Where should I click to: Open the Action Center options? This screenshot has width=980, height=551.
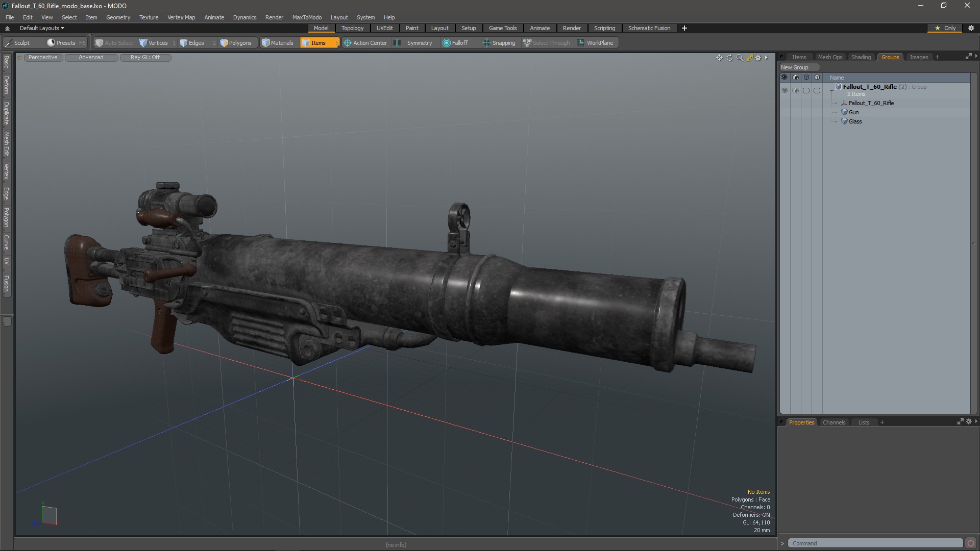(365, 43)
